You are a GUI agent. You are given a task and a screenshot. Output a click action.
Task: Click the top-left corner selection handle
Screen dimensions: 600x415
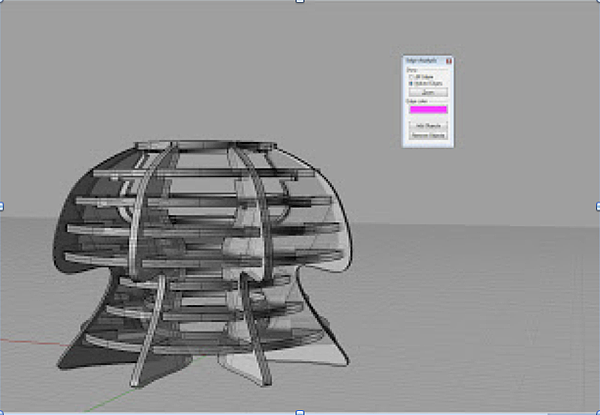[x=2, y=2]
